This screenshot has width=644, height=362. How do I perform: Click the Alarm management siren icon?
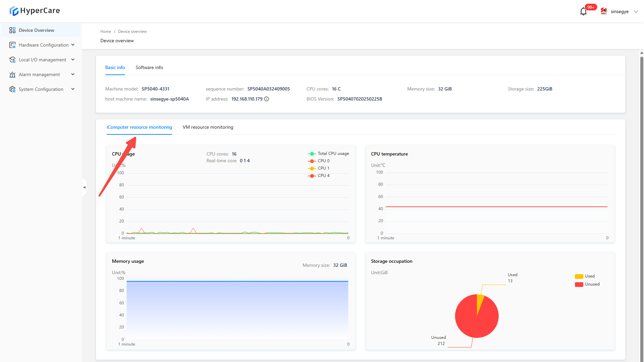(12, 74)
